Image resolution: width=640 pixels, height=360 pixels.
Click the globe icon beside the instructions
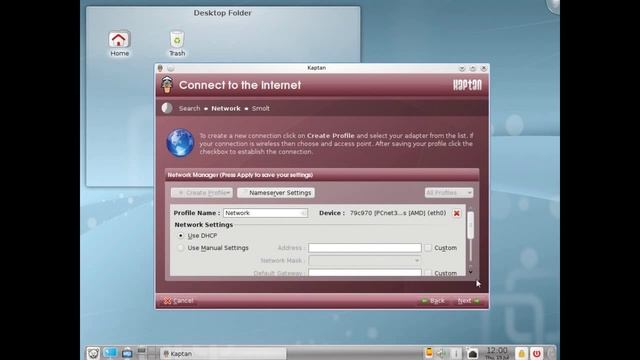click(x=180, y=143)
